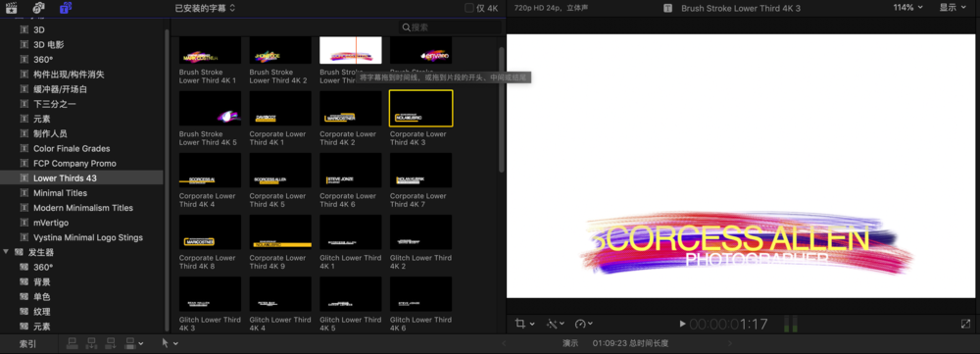Select the Corporate Lower Third 4K 2 thumbnail
980x354 pixels.
(351, 108)
